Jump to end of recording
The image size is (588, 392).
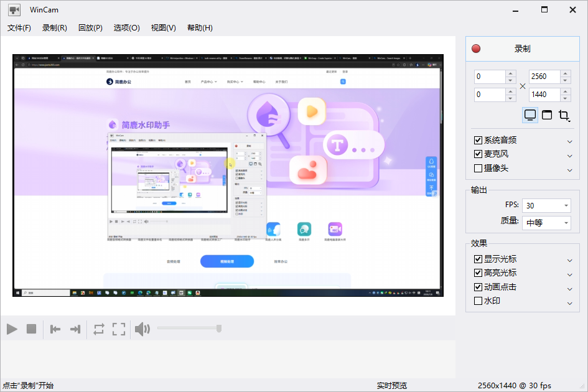click(75, 329)
